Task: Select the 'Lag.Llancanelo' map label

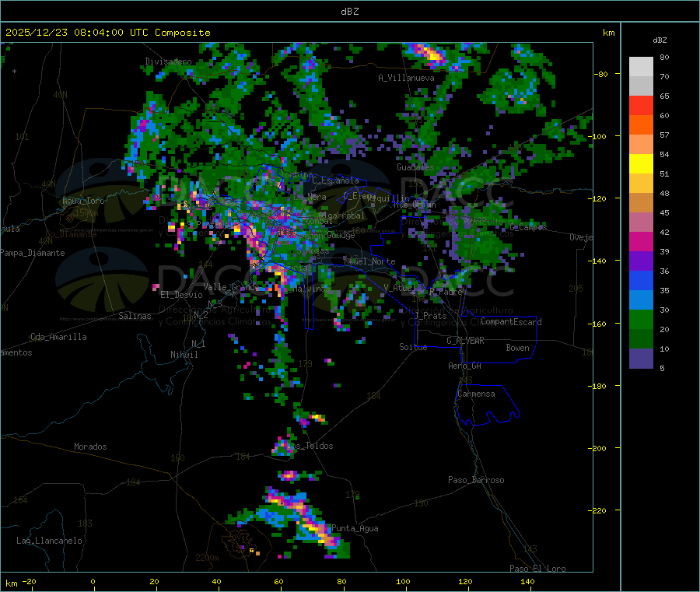Action: tap(49, 541)
